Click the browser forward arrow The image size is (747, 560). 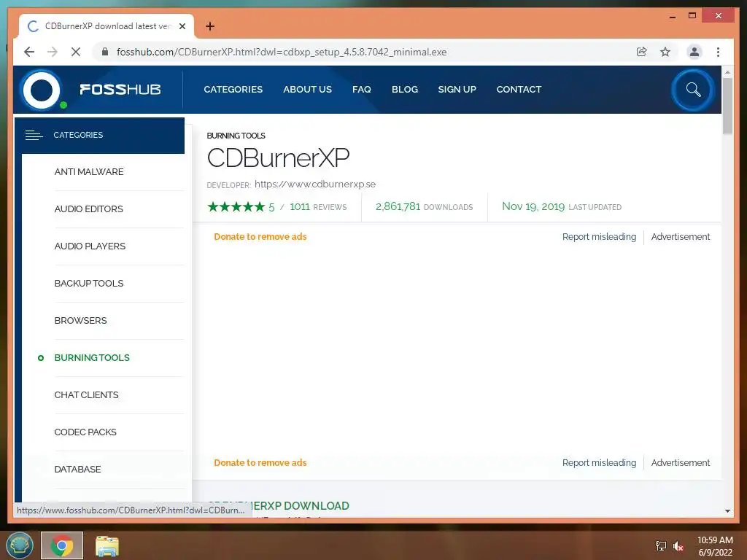53,52
